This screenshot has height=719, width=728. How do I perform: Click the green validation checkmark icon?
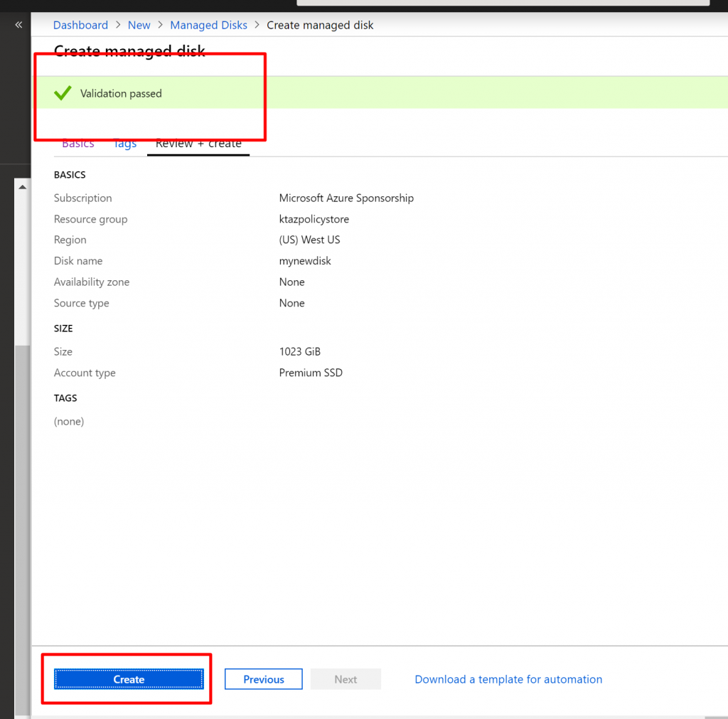point(63,93)
